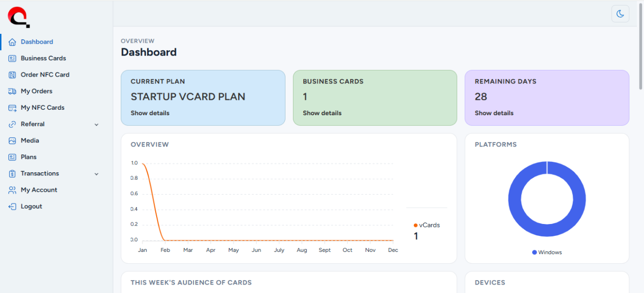Toggle Windows legend in Platforms chart
Viewport: 644px width, 293px height.
tap(547, 252)
